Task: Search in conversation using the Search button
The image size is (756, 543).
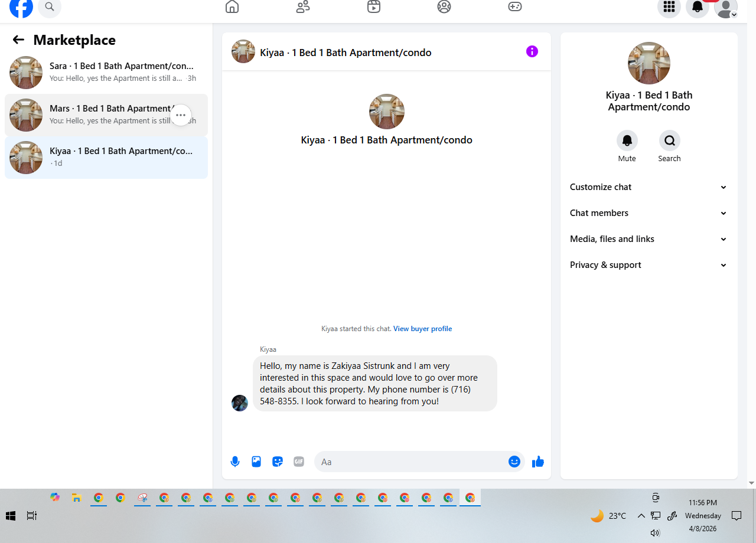Action: 670,140
